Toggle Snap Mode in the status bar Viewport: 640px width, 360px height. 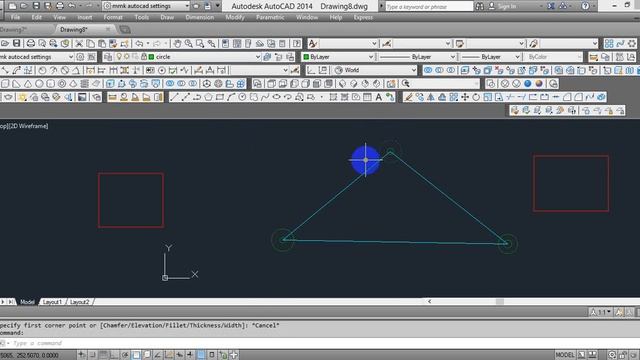(x=92, y=355)
